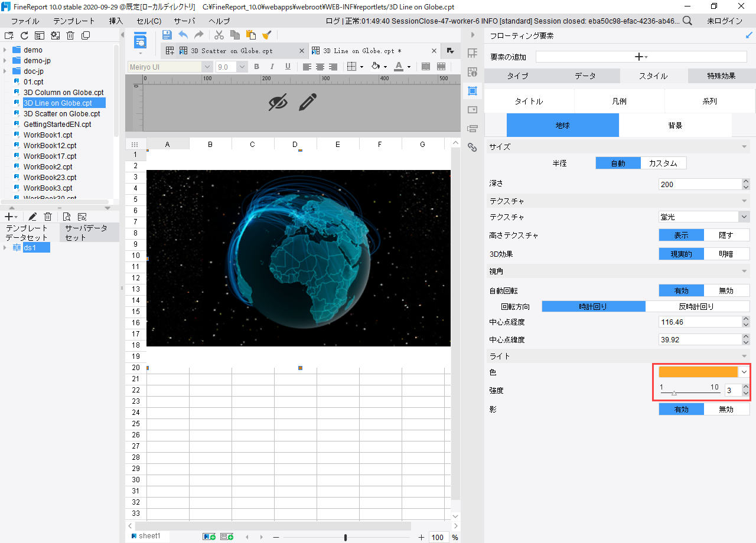Set radius to 自動
756x543 pixels.
(618, 163)
